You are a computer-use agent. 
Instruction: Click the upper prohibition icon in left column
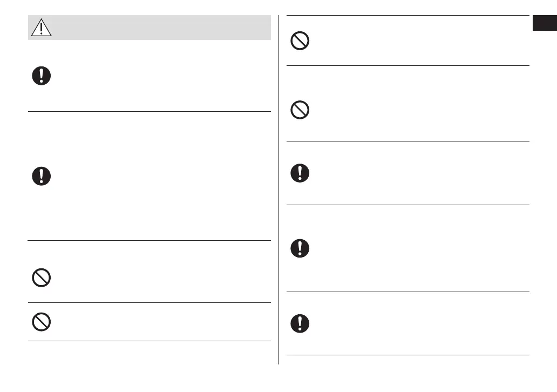click(41, 278)
